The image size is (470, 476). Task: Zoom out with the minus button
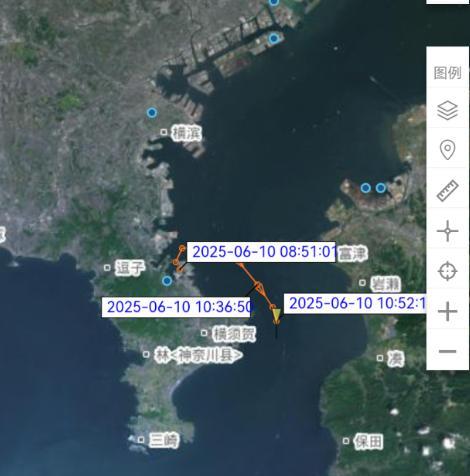pyautogui.click(x=447, y=351)
